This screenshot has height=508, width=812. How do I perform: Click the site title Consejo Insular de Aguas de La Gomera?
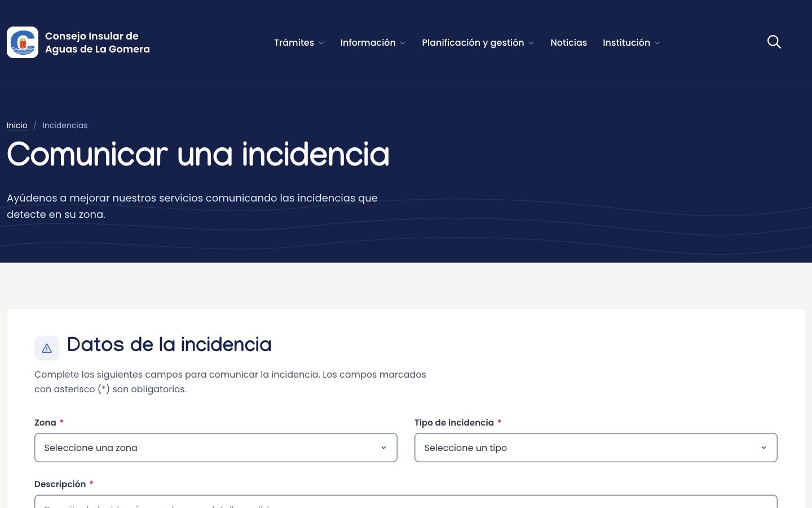coord(98,42)
